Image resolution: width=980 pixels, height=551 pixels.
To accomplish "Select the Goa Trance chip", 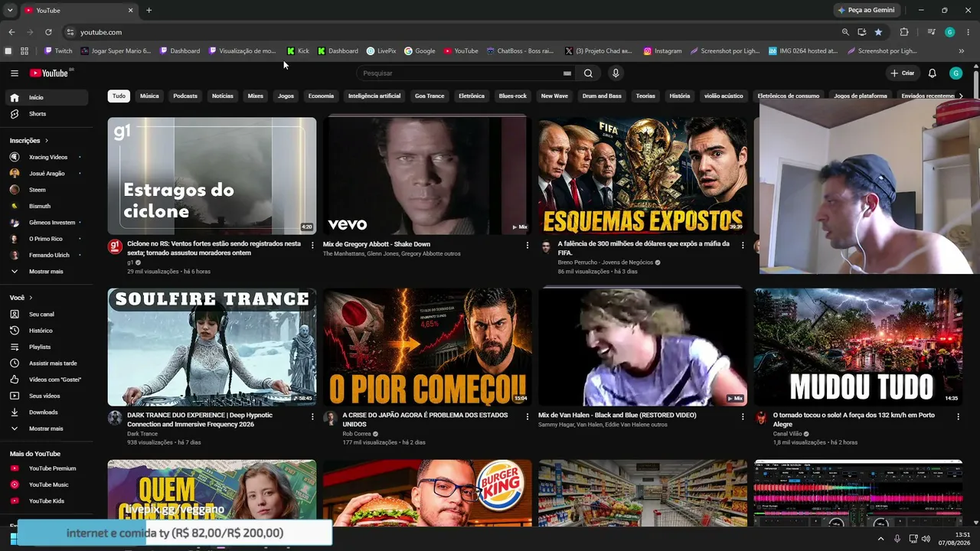I will 430,96.
